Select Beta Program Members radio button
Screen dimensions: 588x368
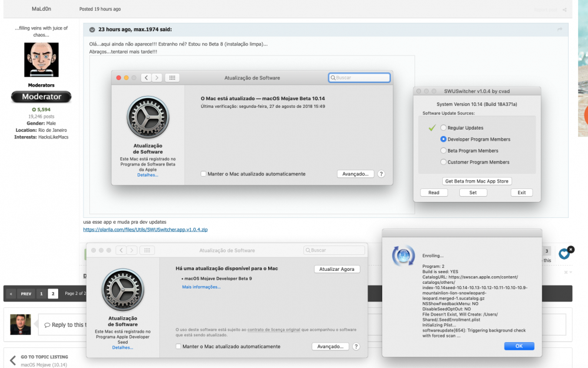[x=443, y=151]
